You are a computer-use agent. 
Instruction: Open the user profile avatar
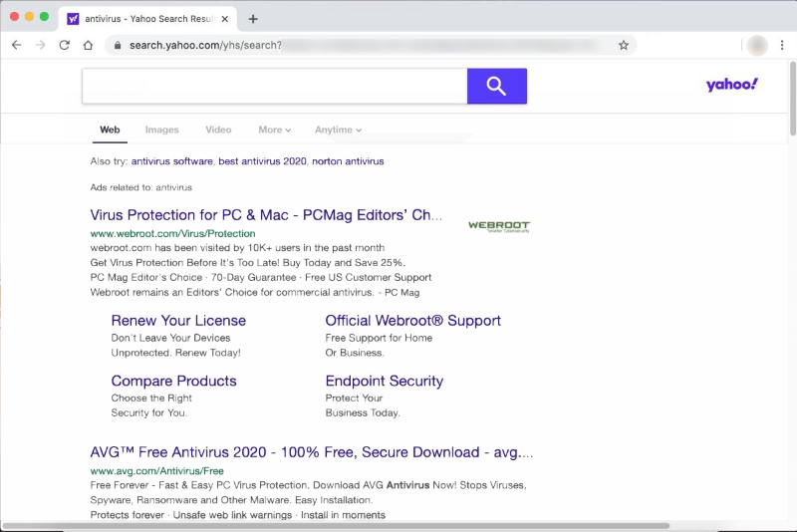click(757, 46)
